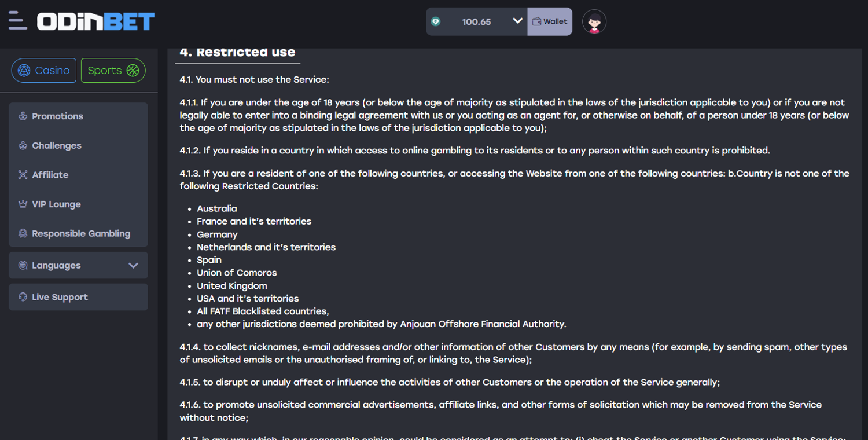Open the hamburger sidebar menu icon
This screenshot has width=868, height=440.
(17, 21)
